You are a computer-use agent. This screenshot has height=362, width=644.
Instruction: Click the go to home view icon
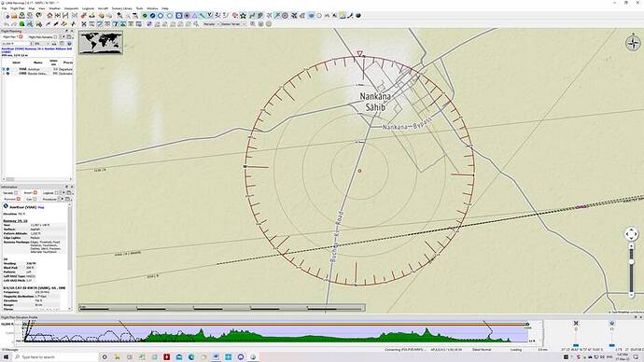[49, 16]
